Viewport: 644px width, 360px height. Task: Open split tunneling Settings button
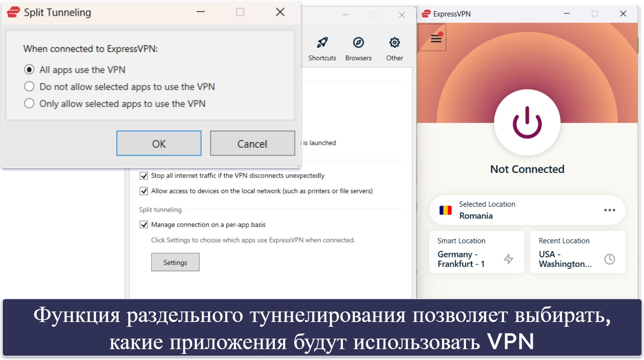pyautogui.click(x=175, y=262)
